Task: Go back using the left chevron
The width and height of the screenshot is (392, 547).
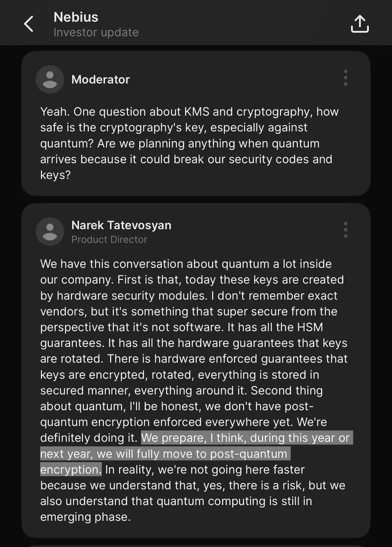Action: (x=29, y=24)
